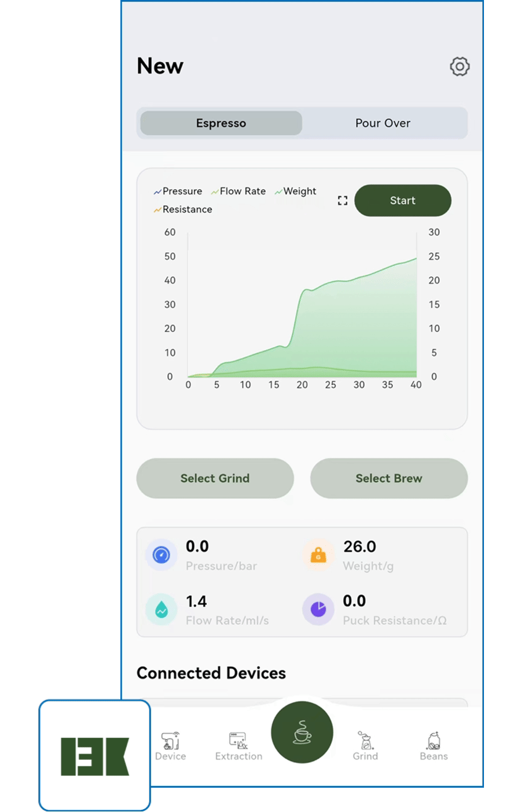Expand the chart to fullscreen
The image size is (521, 812).
coord(343,201)
